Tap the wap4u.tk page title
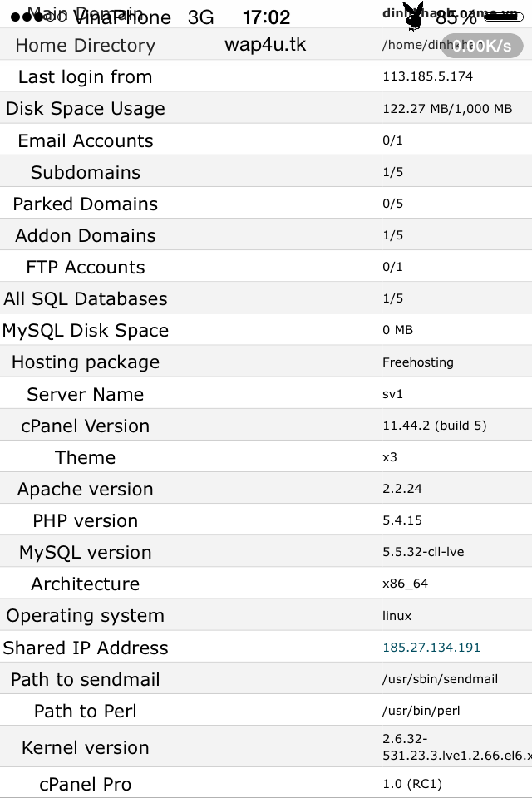The width and height of the screenshot is (532, 798). point(265,44)
